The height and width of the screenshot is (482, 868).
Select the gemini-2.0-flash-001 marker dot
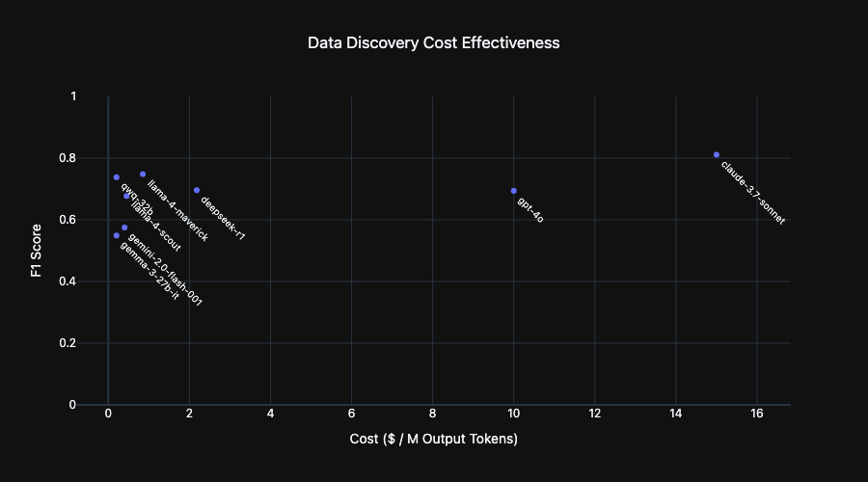(x=124, y=228)
